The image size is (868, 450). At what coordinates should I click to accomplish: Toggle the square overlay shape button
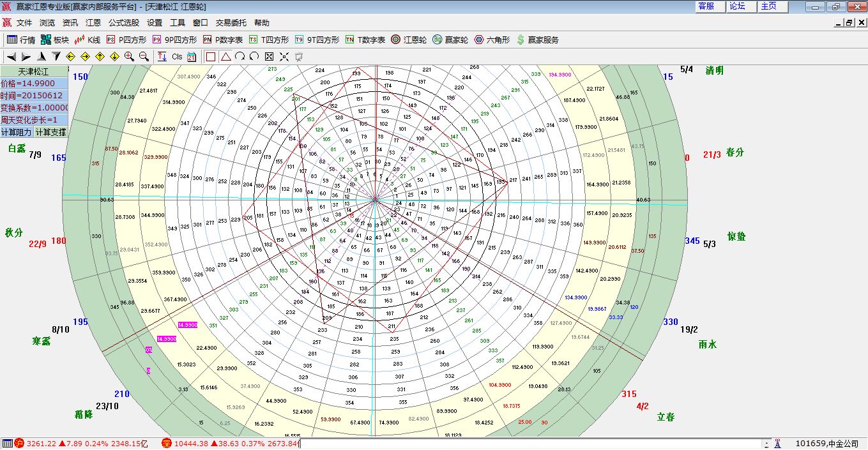[x=211, y=57]
